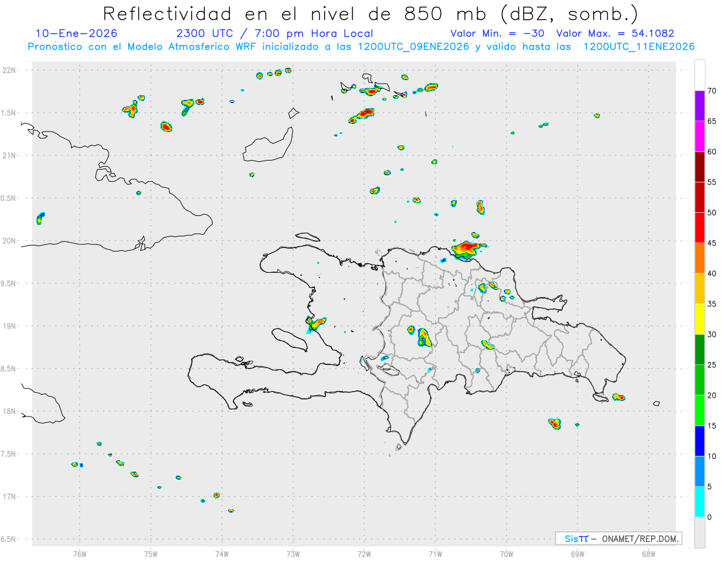Click the '21N' latitude label

pyautogui.click(x=10, y=156)
